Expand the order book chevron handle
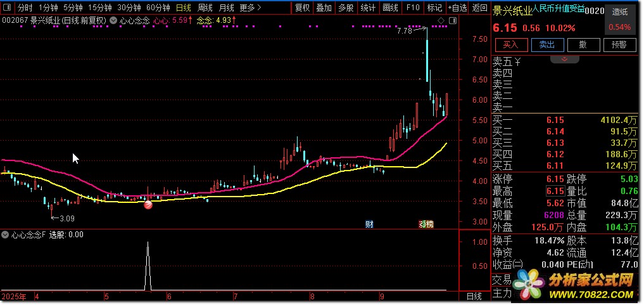Viewport: 644px width, 305px height. [564, 58]
